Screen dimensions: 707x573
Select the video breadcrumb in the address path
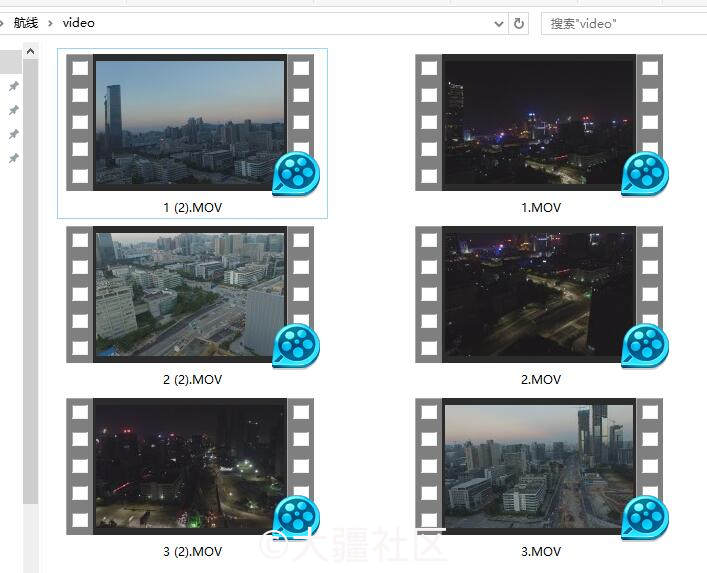[78, 23]
